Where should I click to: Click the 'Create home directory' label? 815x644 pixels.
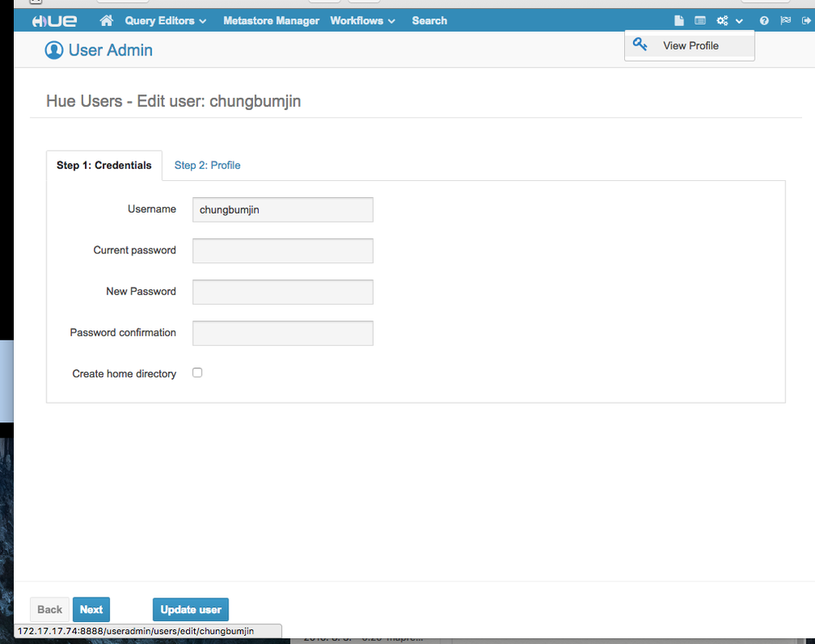(x=124, y=374)
